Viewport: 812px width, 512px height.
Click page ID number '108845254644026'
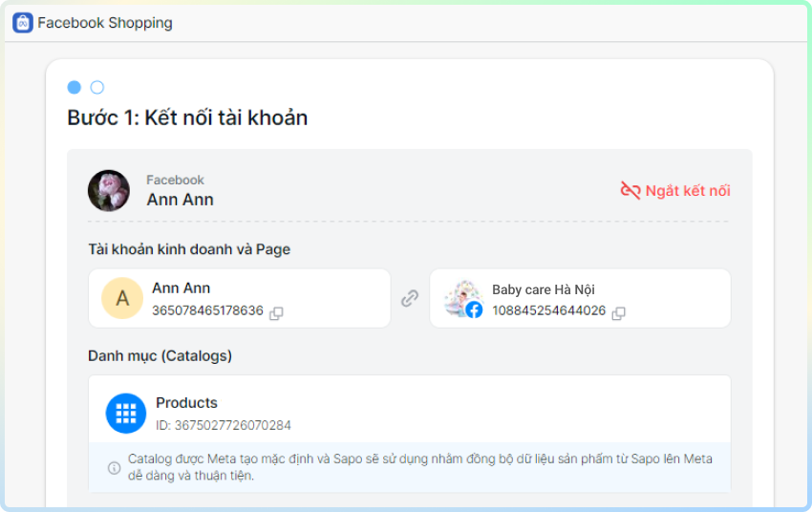pyautogui.click(x=549, y=310)
